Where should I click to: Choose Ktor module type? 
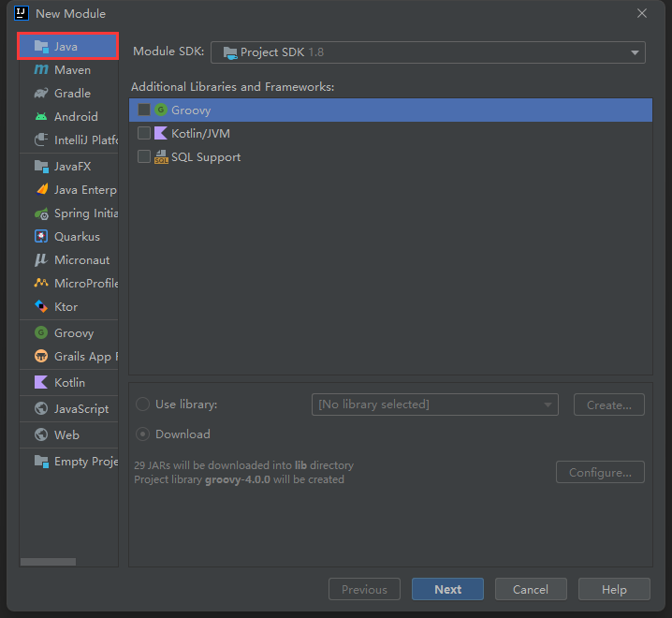(x=68, y=307)
